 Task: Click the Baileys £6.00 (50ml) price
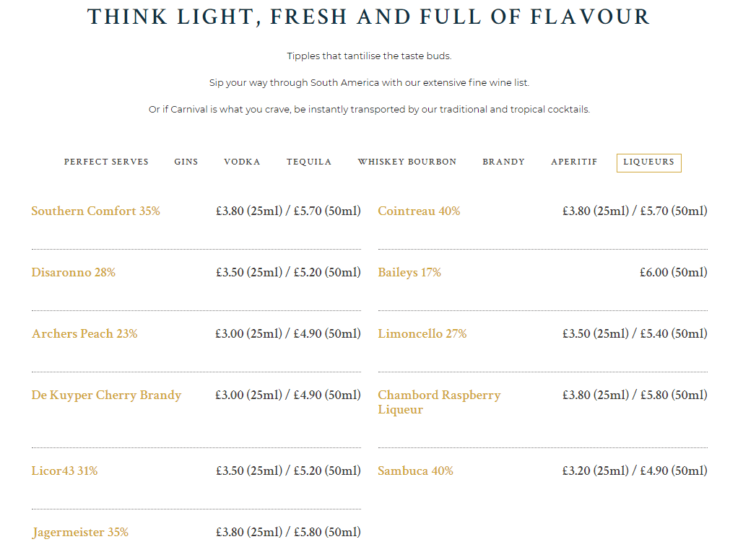[674, 272]
